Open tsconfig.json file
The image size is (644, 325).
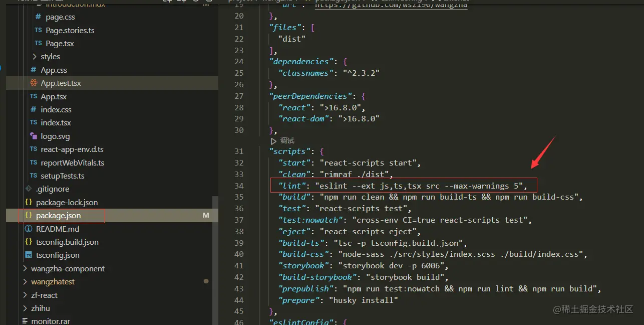coord(58,255)
